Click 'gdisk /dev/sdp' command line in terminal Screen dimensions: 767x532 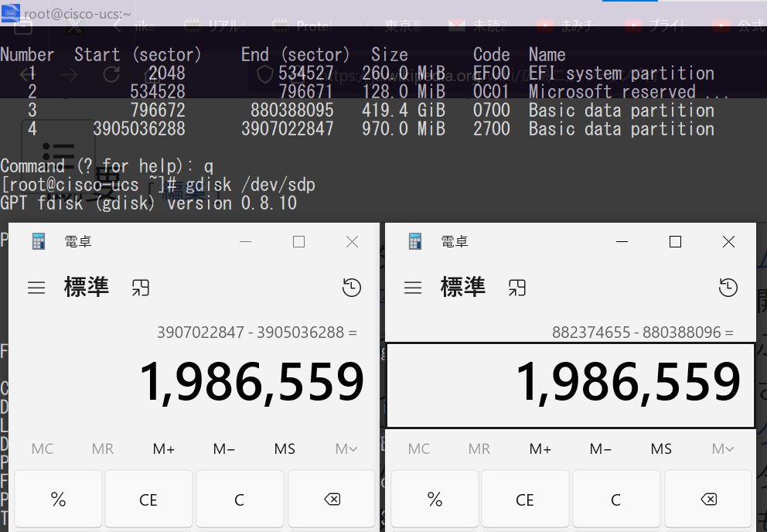point(158,185)
